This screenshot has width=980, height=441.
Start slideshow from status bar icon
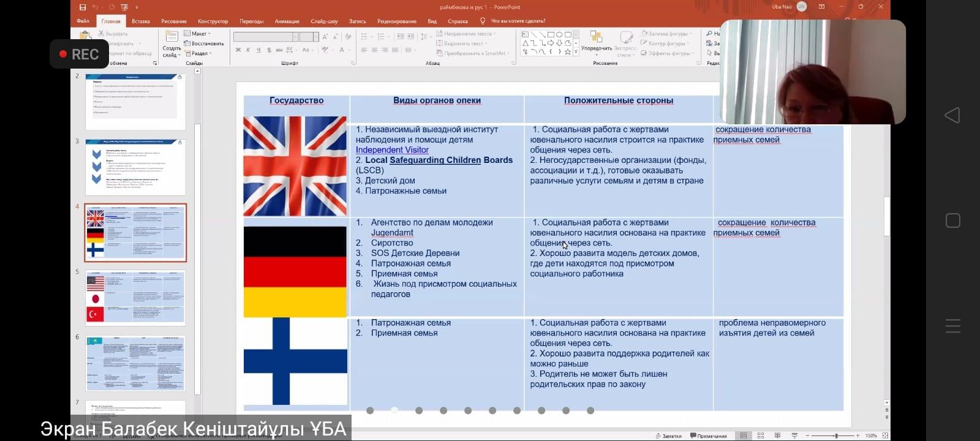[794, 435]
